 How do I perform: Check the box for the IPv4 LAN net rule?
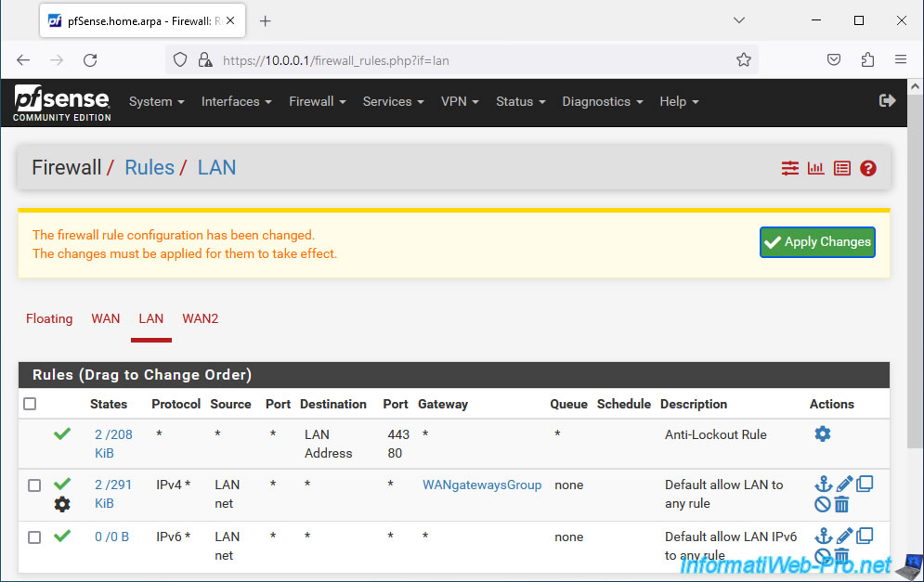pos(34,485)
